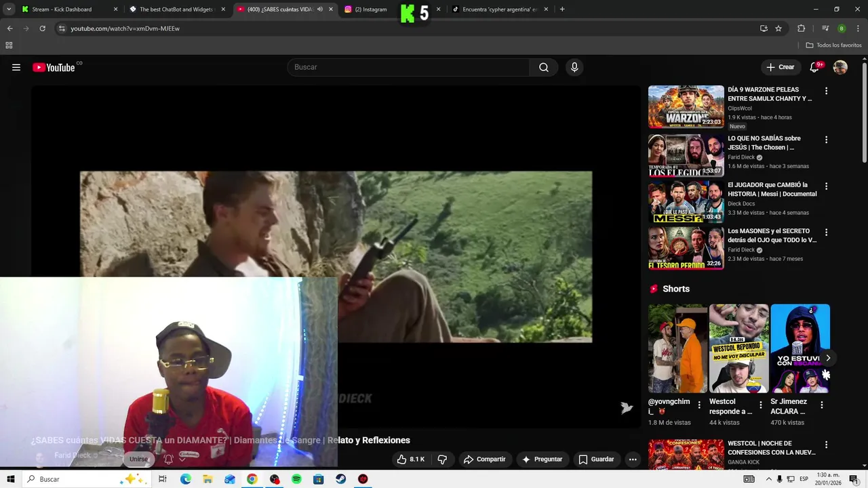Start voice search with the microphone

point(574,67)
